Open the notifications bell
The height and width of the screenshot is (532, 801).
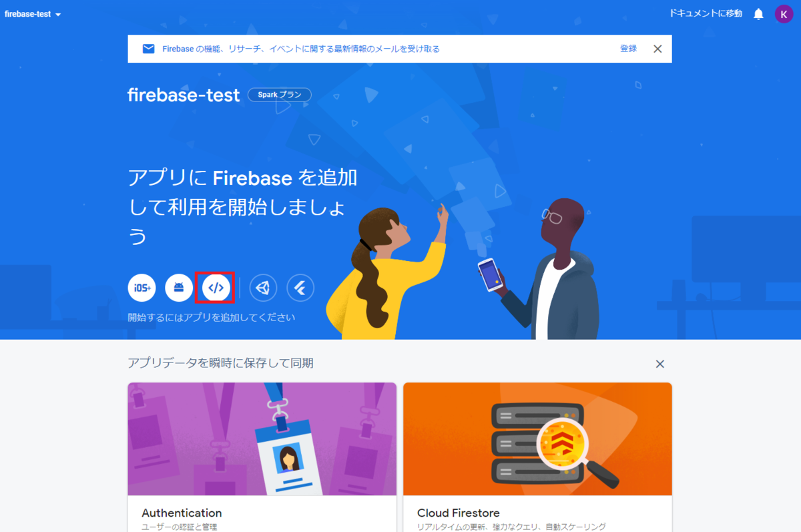(758, 14)
